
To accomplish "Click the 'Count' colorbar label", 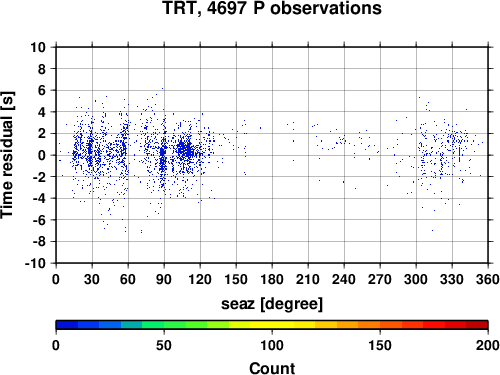I will [272, 368].
